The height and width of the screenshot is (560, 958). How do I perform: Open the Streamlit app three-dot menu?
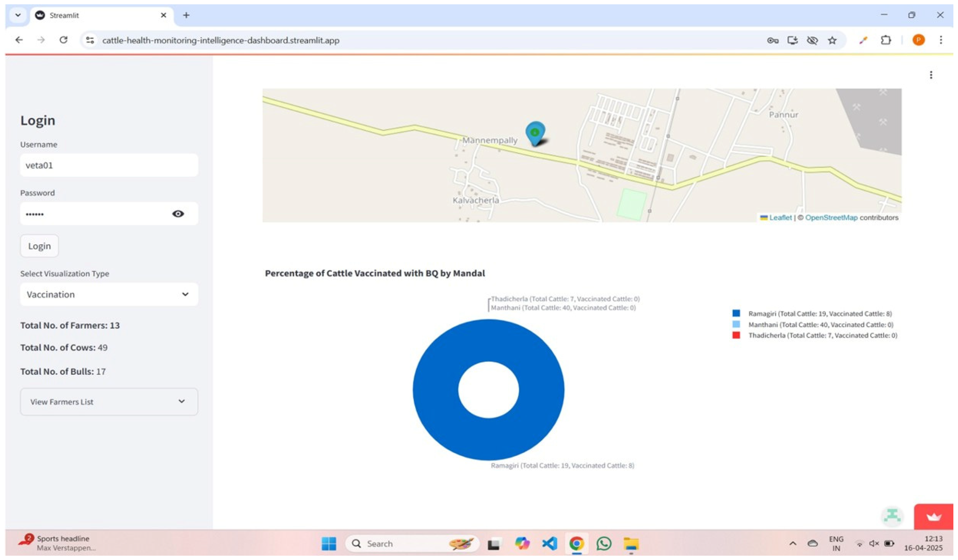pos(931,75)
